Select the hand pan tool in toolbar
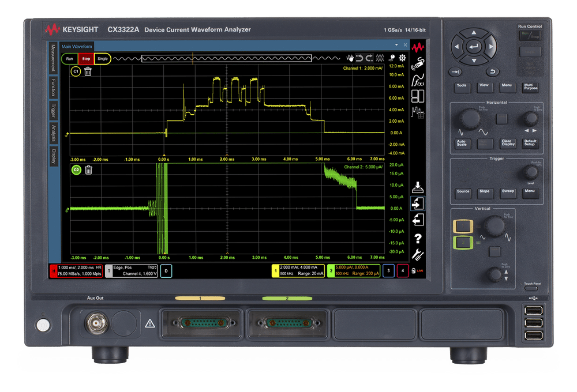The width and height of the screenshot is (577, 392). (x=350, y=58)
